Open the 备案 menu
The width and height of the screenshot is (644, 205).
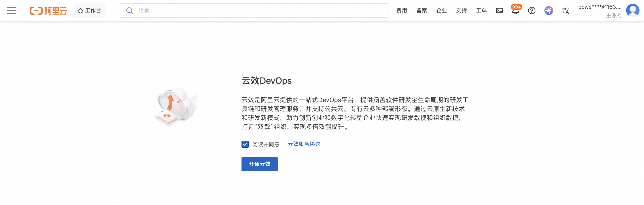(422, 10)
